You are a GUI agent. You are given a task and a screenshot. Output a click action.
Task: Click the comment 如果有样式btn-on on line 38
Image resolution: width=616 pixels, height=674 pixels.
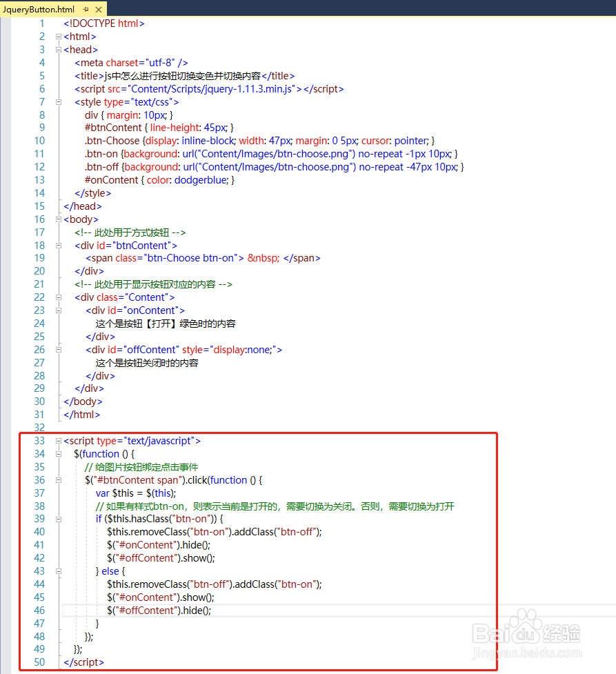click(275, 506)
